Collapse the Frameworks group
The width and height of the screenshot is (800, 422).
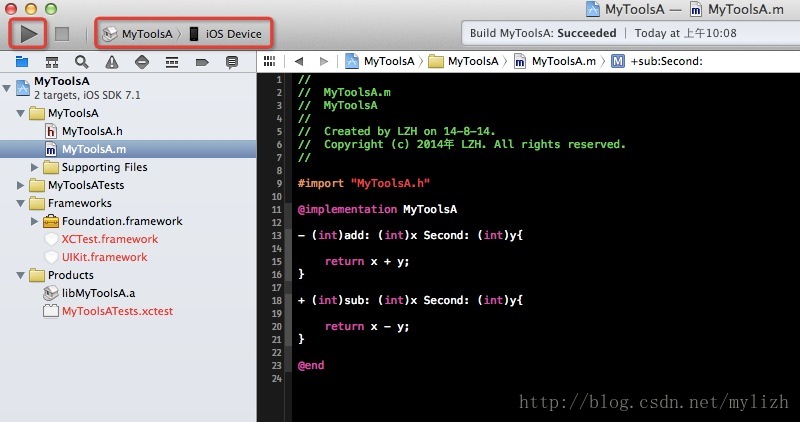(x=20, y=203)
